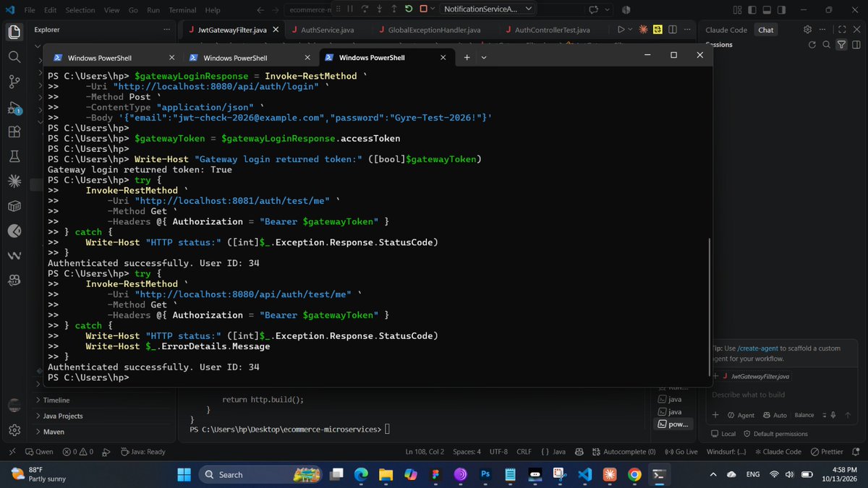Select the first Windows PowerShell tab
868x488 pixels.
tap(113, 57)
